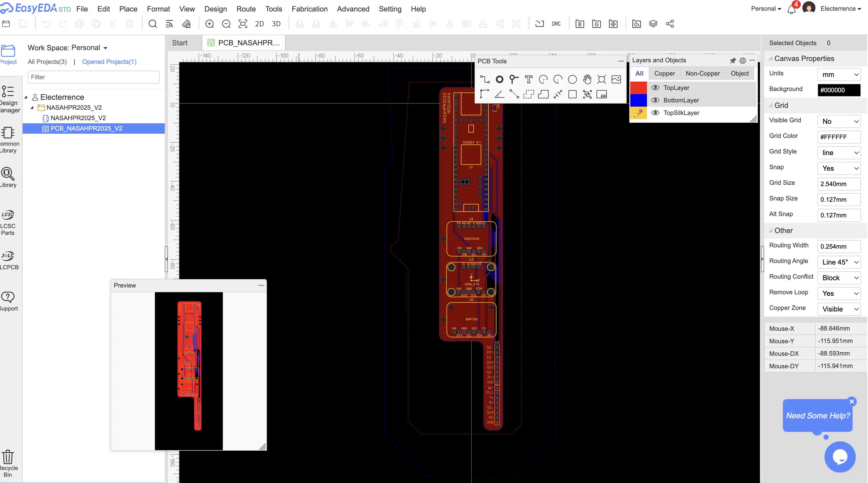Switch to 3D view button
868x483 pixels.
[x=276, y=24]
